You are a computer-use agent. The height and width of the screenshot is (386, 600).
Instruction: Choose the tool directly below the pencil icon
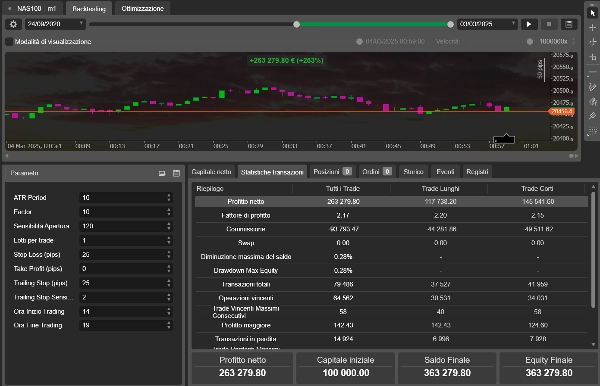point(593,101)
